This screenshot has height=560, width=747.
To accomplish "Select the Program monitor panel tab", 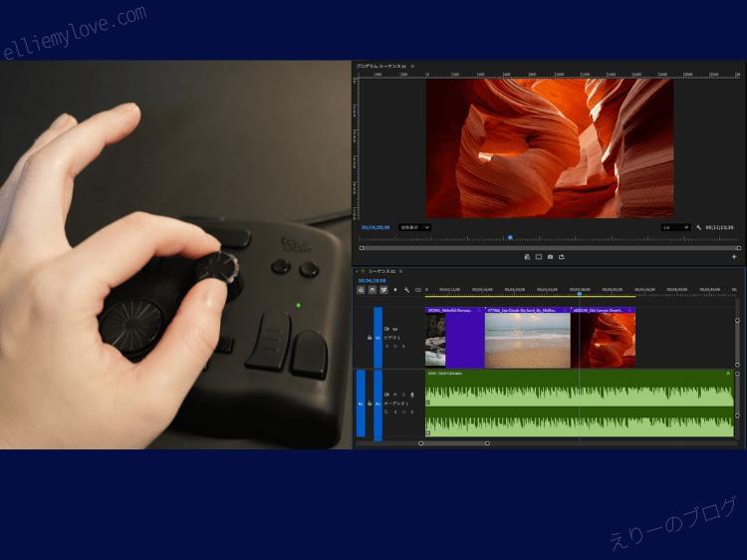I will [x=380, y=66].
